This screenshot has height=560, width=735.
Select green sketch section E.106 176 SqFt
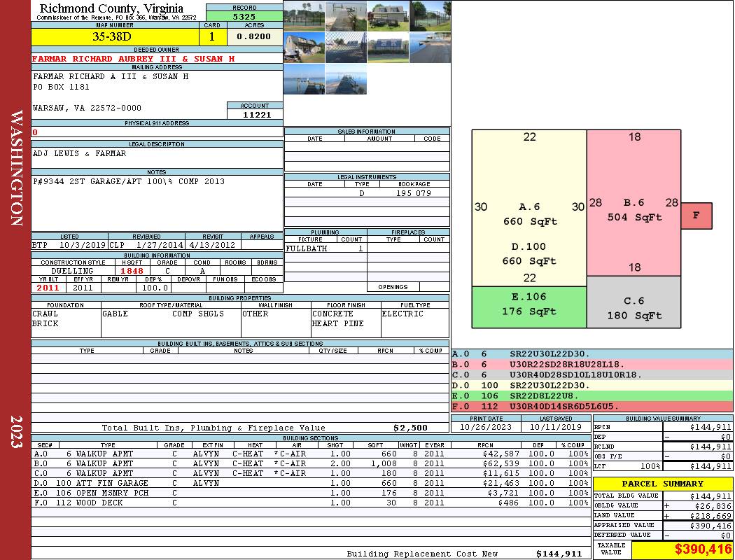pyautogui.click(x=529, y=307)
